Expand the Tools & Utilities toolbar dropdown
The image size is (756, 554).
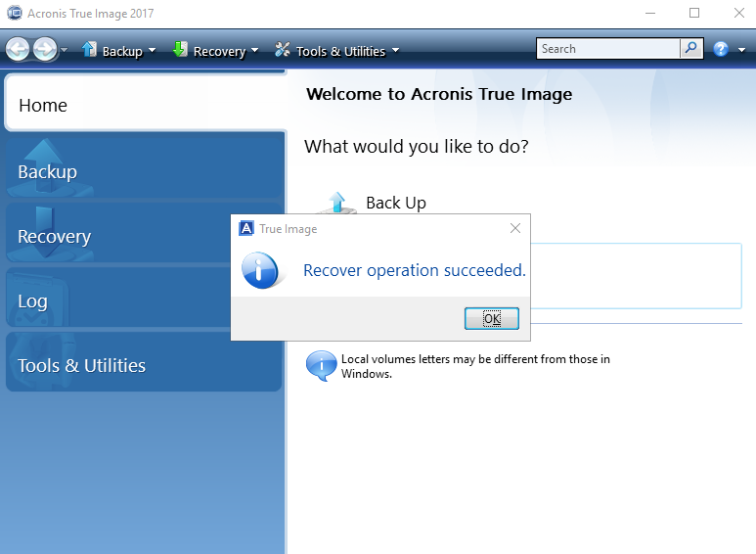pos(395,50)
